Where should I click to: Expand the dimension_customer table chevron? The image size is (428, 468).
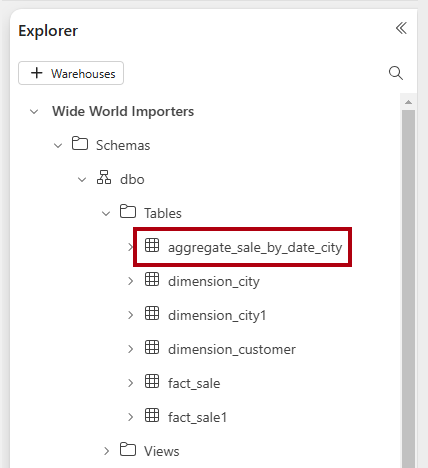(130, 349)
